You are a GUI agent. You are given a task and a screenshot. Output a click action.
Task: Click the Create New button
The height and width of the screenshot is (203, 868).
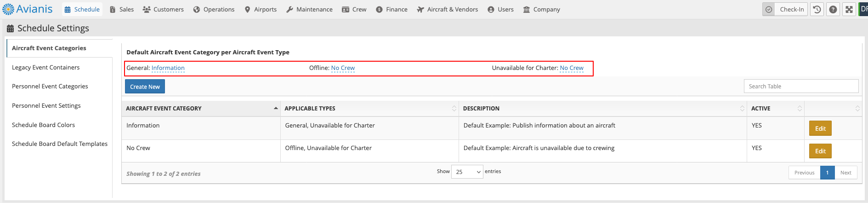click(145, 87)
